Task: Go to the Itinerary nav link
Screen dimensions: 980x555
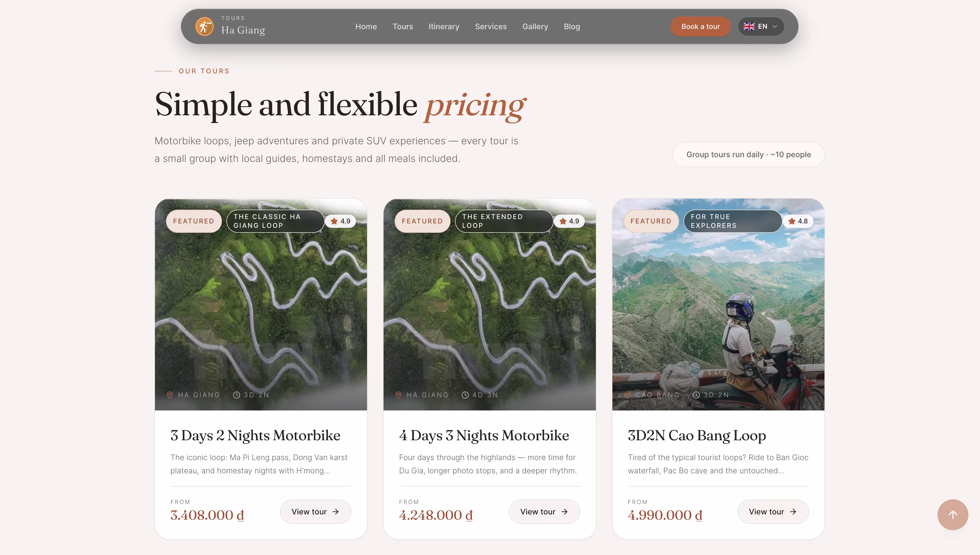Action: pyautogui.click(x=444, y=27)
